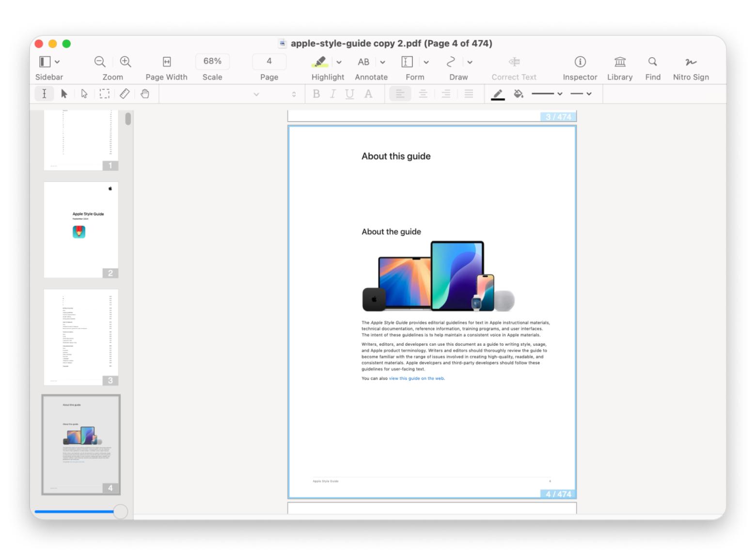
Task: Open the Inspector panel
Action: (580, 62)
